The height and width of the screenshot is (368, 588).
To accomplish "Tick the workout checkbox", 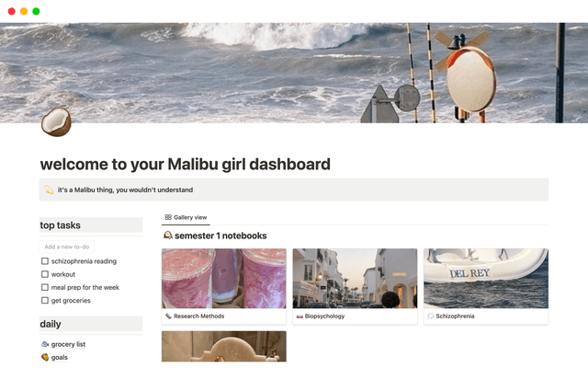I will click(x=45, y=274).
